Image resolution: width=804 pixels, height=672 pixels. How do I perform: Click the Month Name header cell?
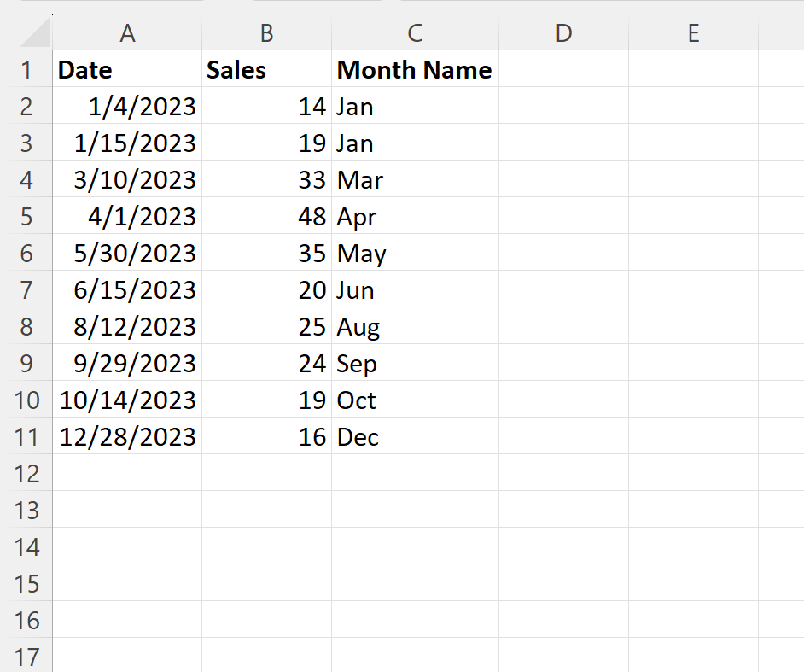click(x=414, y=70)
